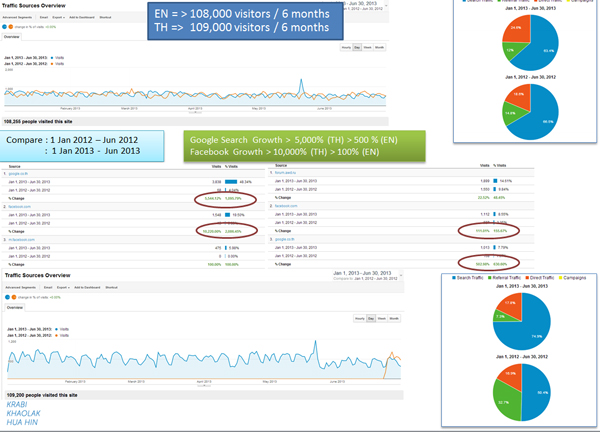Click Search Traffic legend in lower pie panel
600x432 pixels.
click(468, 278)
